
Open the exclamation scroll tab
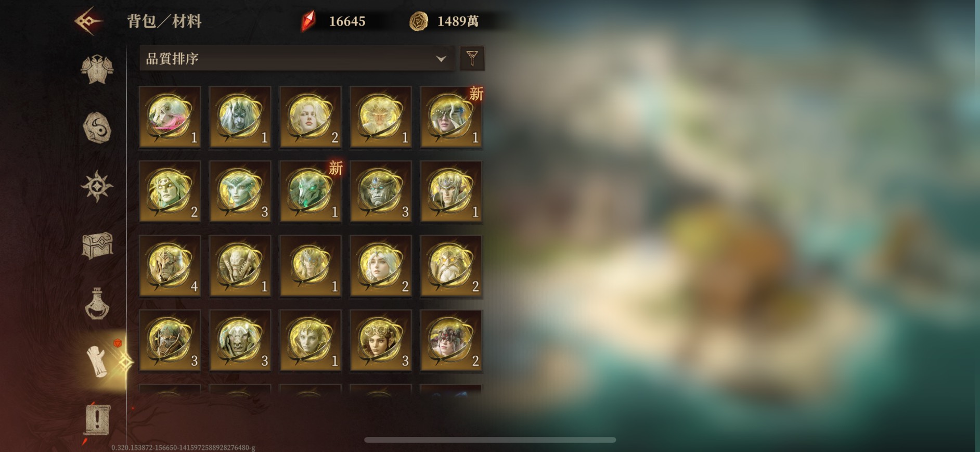[x=97, y=419]
